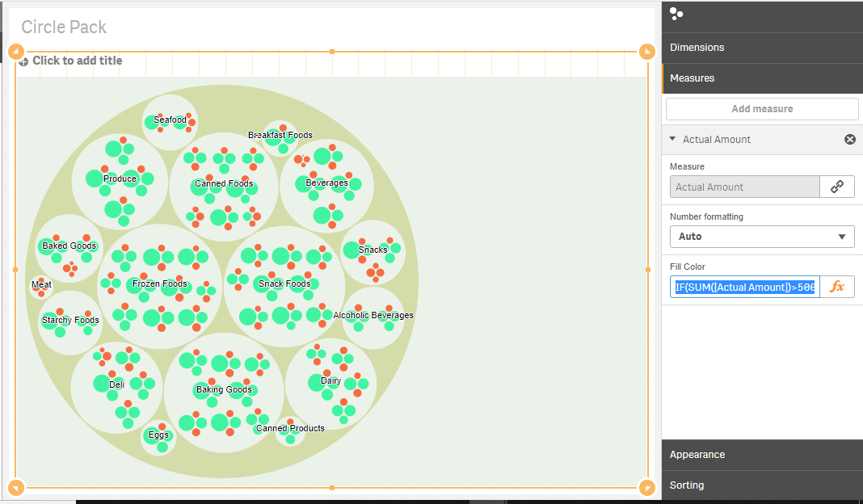Click the orange arrow handle at the chart's bottom-right corner
Image resolution: width=863 pixels, height=504 pixels.
point(646,487)
